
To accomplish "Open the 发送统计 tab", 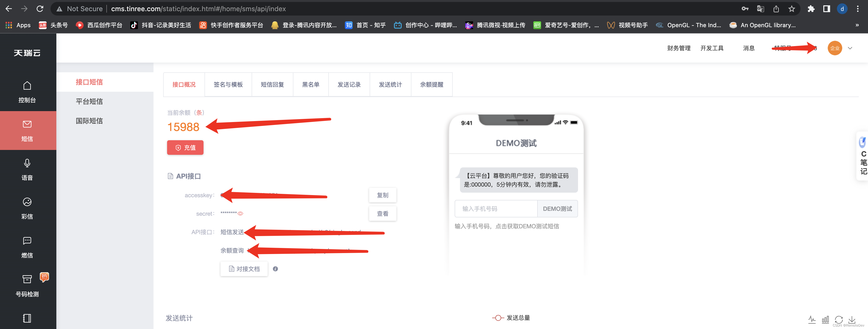I will [390, 84].
